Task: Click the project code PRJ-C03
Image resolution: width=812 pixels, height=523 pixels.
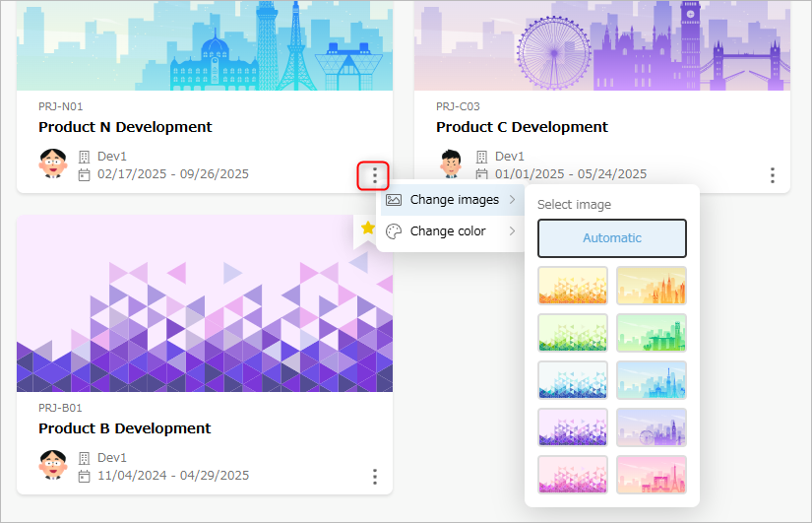Action: [458, 106]
